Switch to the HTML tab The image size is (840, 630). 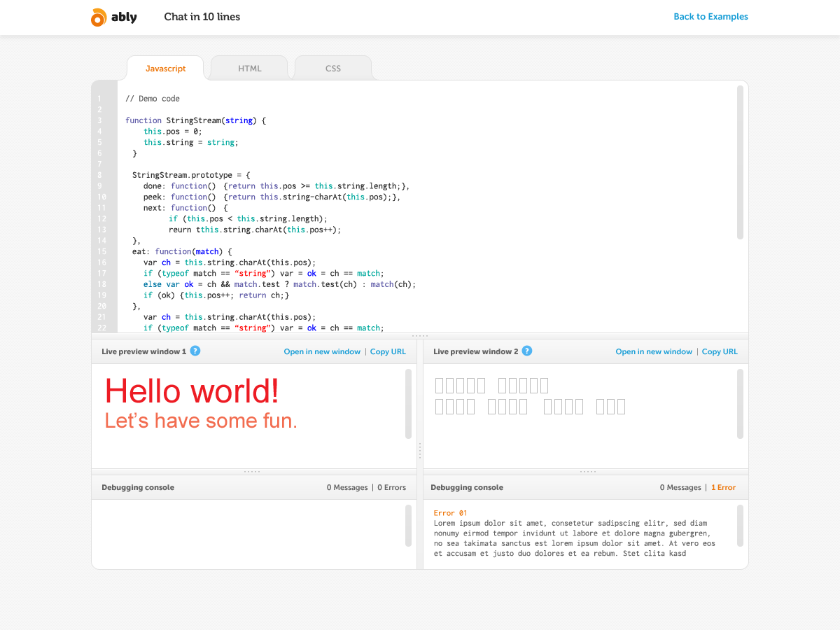pyautogui.click(x=249, y=69)
